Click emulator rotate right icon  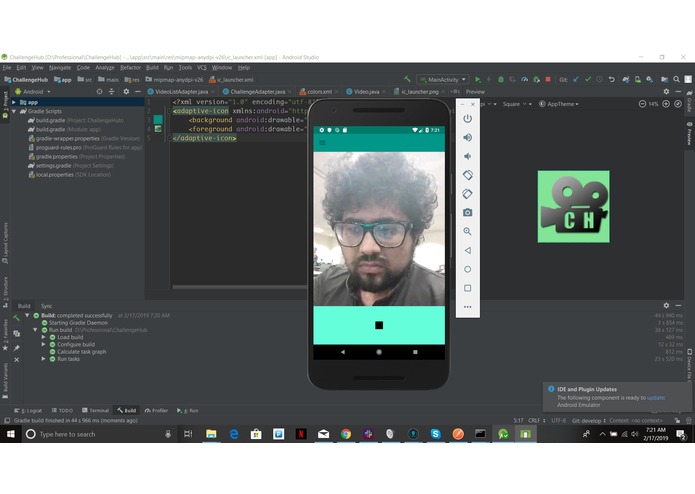point(468,194)
